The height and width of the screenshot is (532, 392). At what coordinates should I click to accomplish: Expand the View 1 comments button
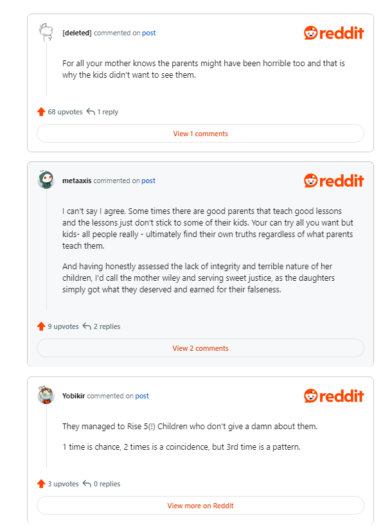tap(200, 134)
